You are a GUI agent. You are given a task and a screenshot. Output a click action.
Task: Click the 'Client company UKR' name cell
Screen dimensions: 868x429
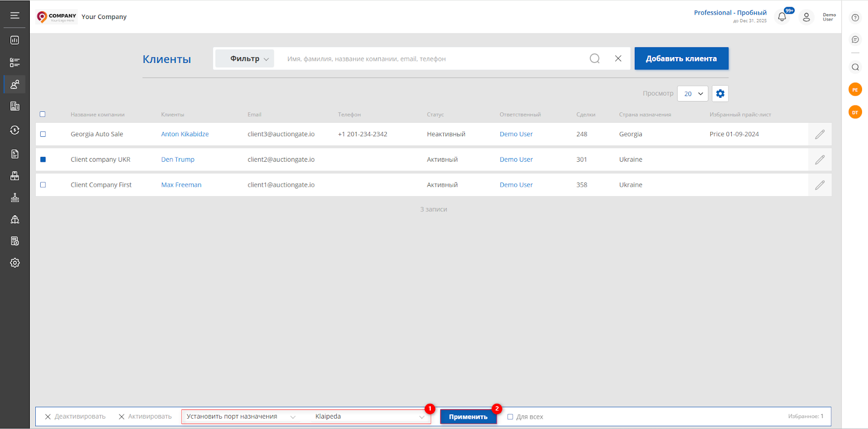100,160
